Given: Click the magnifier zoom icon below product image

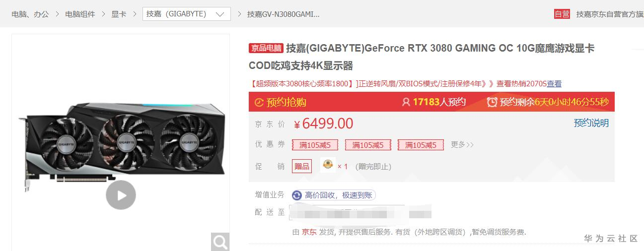Looking at the screenshot, I should point(220,242).
